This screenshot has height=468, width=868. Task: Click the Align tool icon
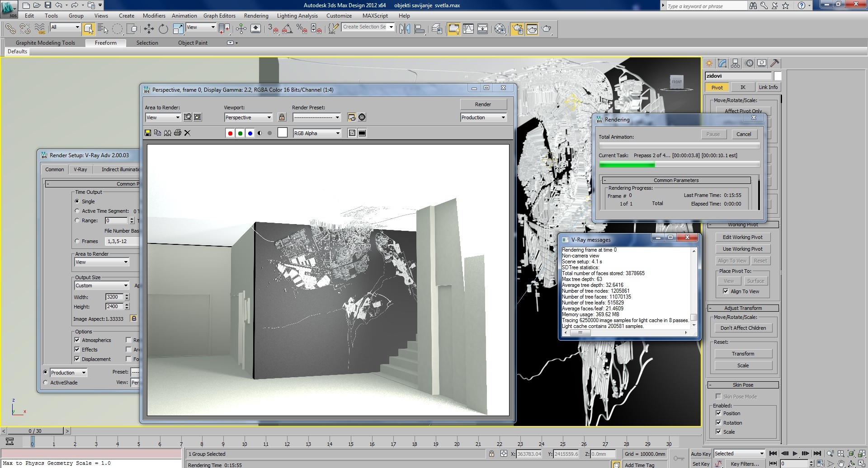pos(420,29)
